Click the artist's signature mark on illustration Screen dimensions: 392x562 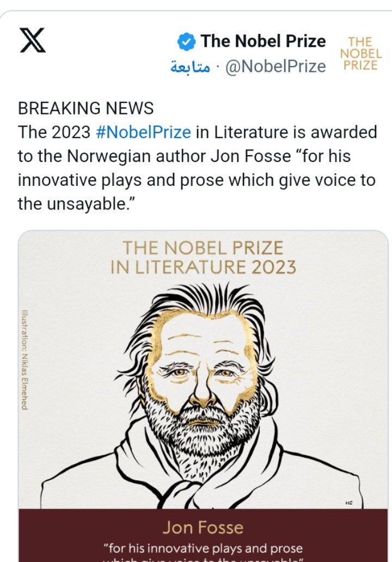(x=348, y=503)
